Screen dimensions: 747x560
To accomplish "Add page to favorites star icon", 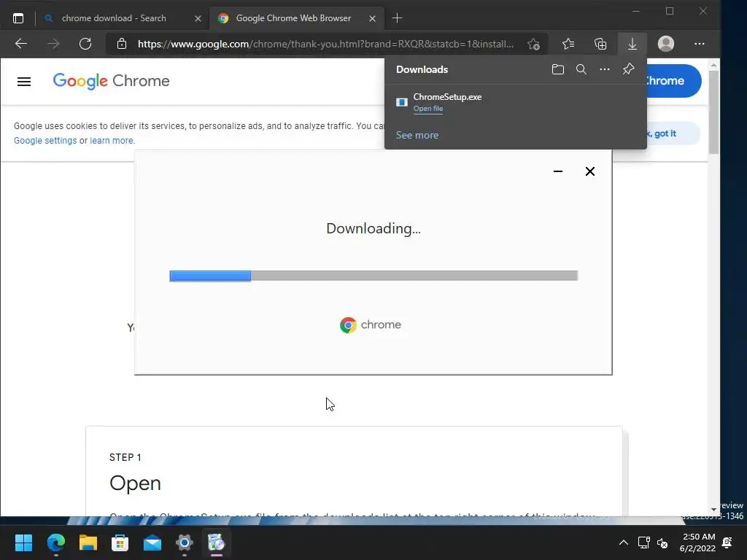I will click(x=533, y=44).
